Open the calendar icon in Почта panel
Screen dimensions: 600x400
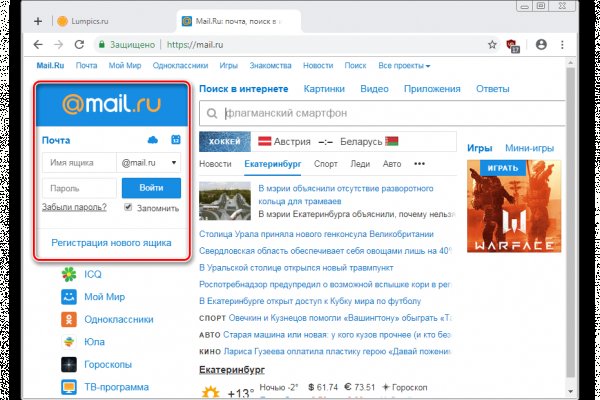(176, 140)
